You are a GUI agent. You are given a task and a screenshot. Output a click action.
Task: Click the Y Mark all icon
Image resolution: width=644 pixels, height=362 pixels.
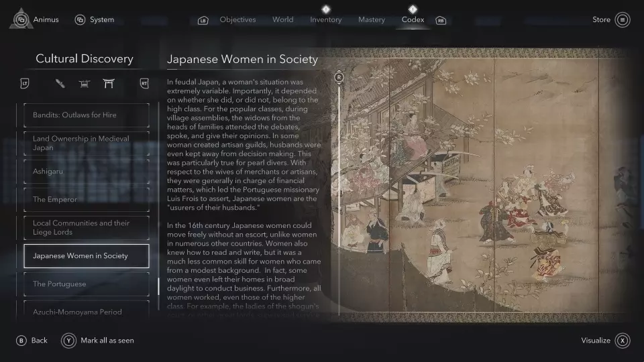pos(68,341)
